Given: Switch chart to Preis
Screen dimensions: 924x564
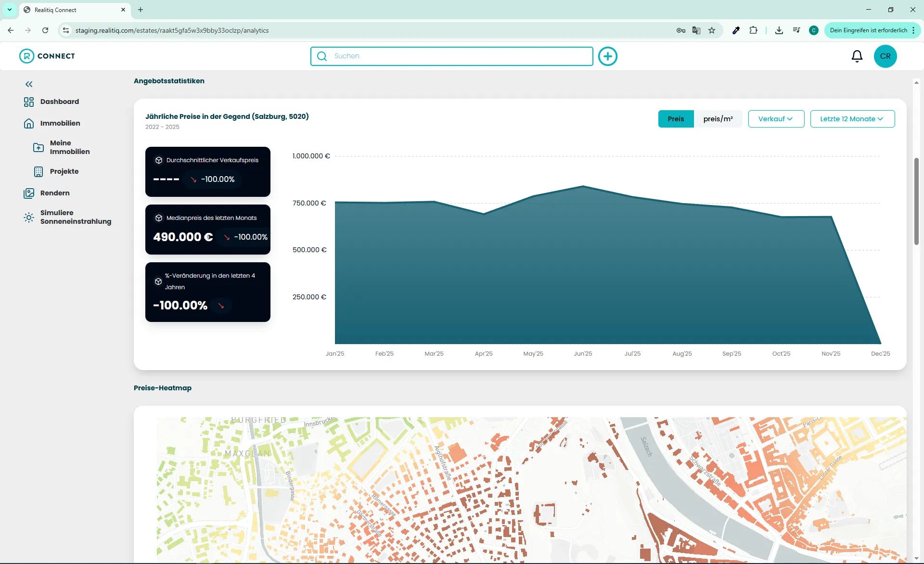Looking at the screenshot, I should click(676, 119).
